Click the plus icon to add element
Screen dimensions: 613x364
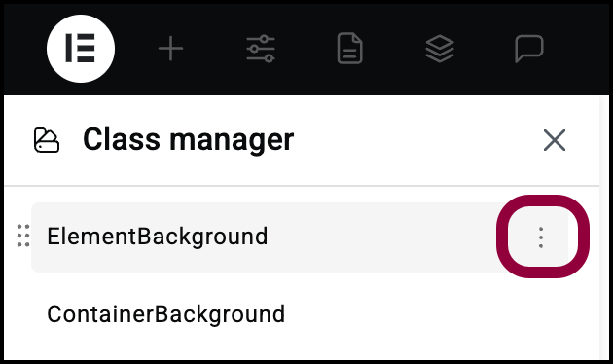click(x=170, y=49)
